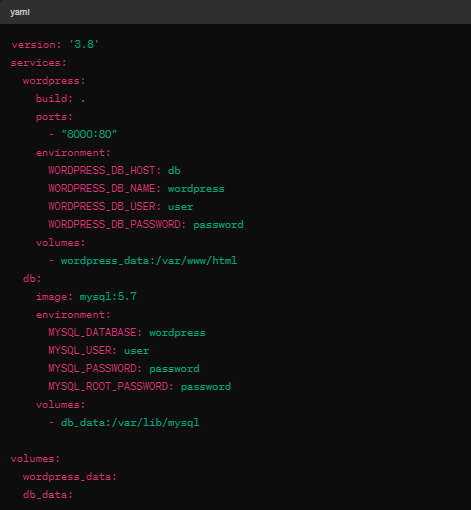Click WORDPRESS_DB_NAME key

(102, 189)
